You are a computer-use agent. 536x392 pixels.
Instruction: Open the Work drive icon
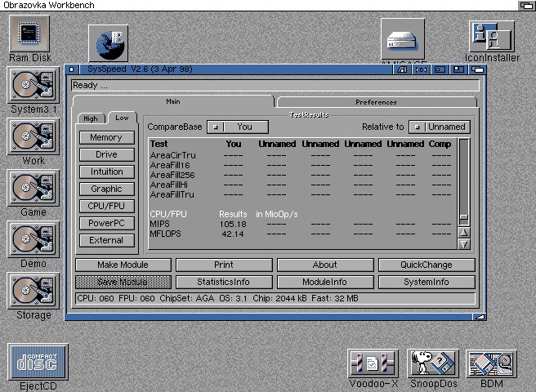[30, 137]
